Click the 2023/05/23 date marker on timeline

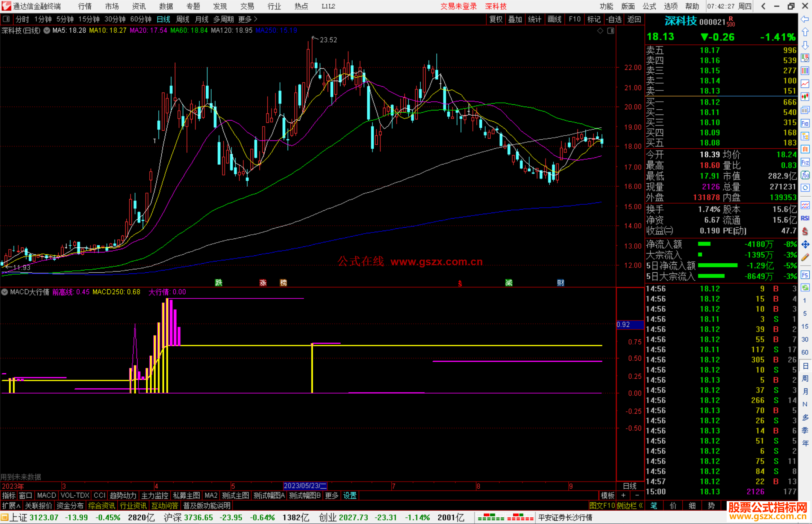(x=305, y=486)
